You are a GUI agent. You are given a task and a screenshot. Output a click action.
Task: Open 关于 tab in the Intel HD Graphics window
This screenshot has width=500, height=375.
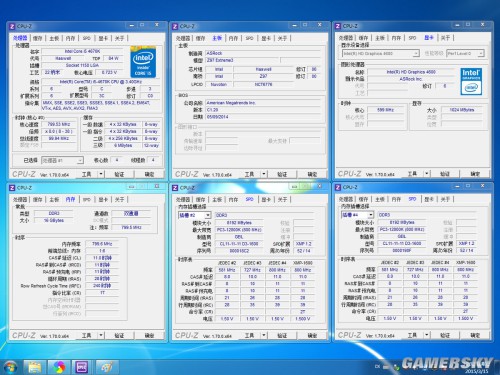pos(445,38)
